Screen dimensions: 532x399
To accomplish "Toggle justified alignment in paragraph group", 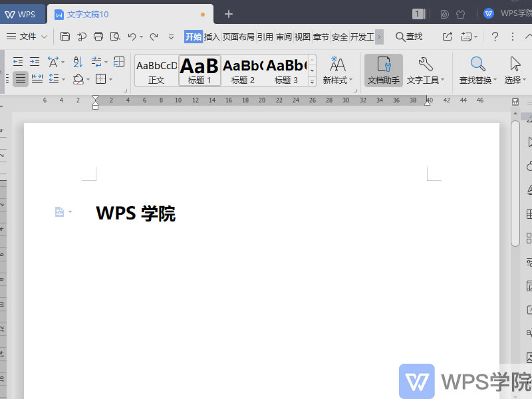I will click(20, 78).
